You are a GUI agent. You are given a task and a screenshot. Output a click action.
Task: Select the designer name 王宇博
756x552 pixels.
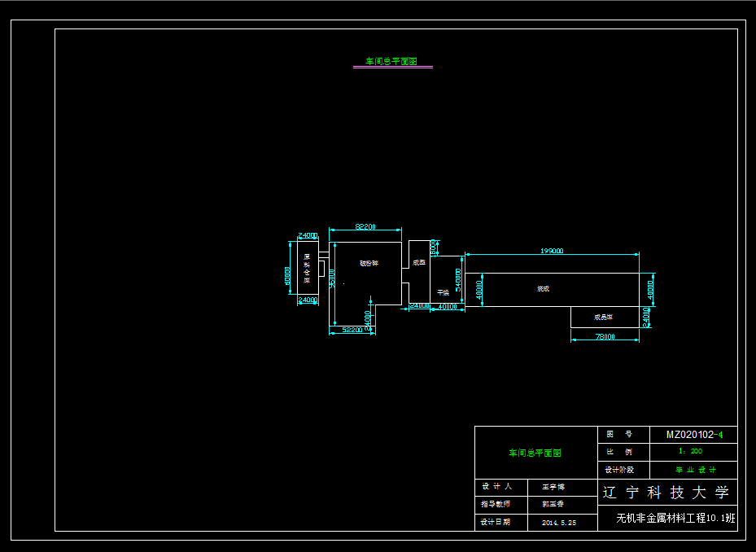pos(553,488)
